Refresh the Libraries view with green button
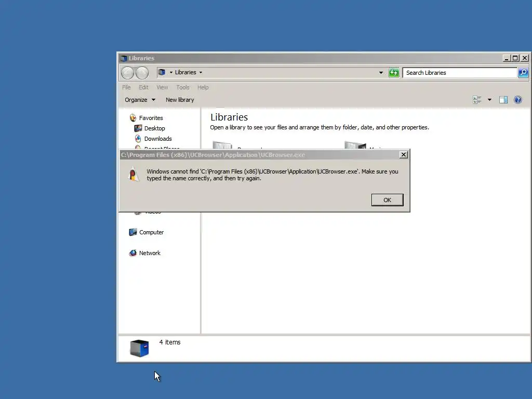 (x=394, y=73)
